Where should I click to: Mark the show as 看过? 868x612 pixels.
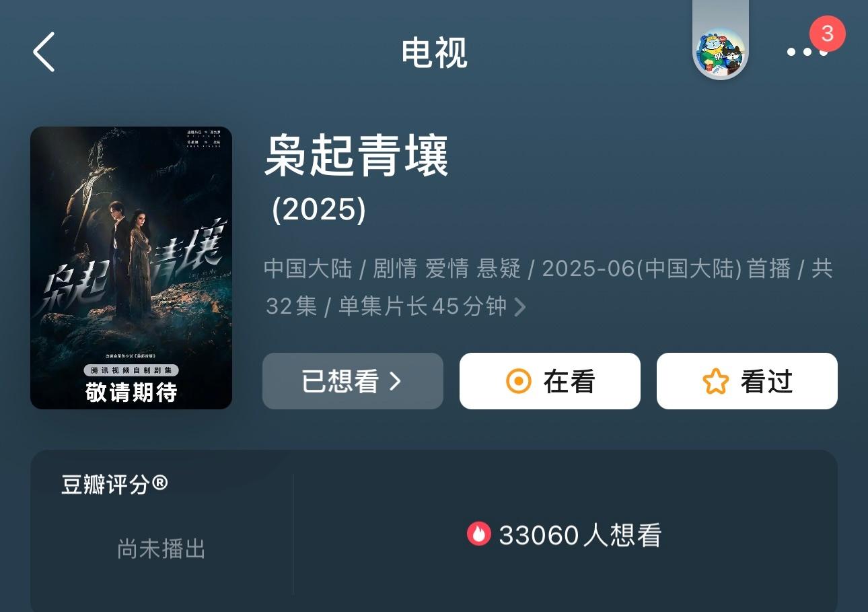pyautogui.click(x=747, y=381)
